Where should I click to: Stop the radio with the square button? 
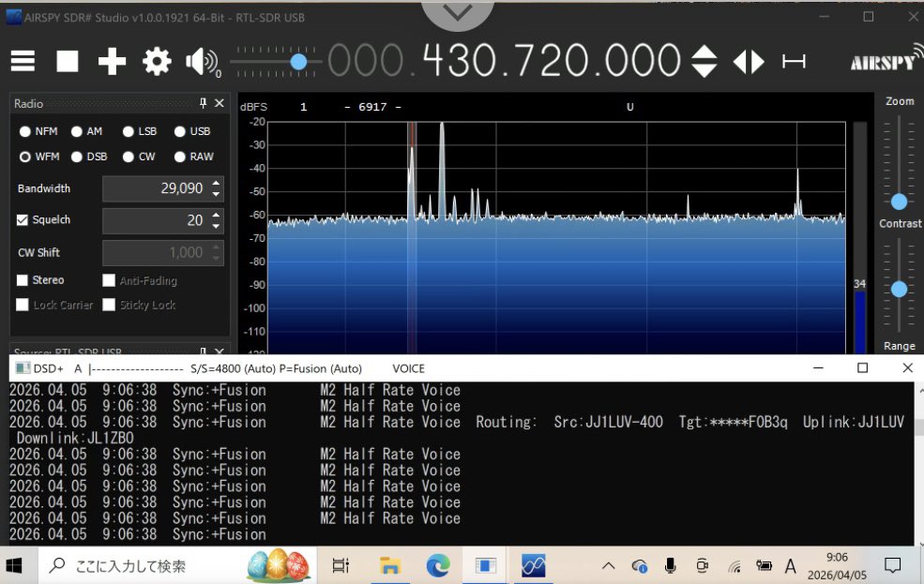tap(68, 61)
